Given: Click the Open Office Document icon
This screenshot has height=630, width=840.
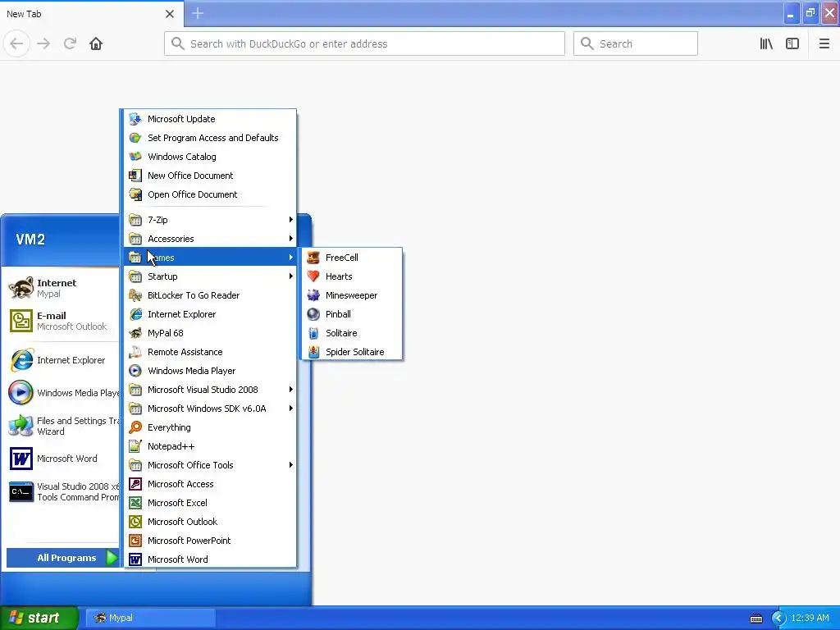Looking at the screenshot, I should coord(135,194).
